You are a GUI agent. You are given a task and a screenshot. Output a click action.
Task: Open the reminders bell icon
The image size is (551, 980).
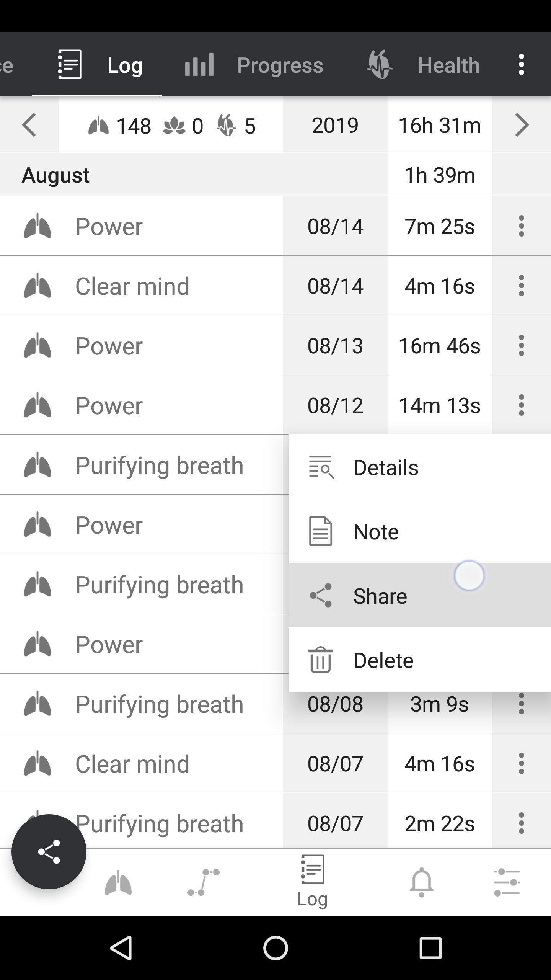pyautogui.click(x=421, y=882)
